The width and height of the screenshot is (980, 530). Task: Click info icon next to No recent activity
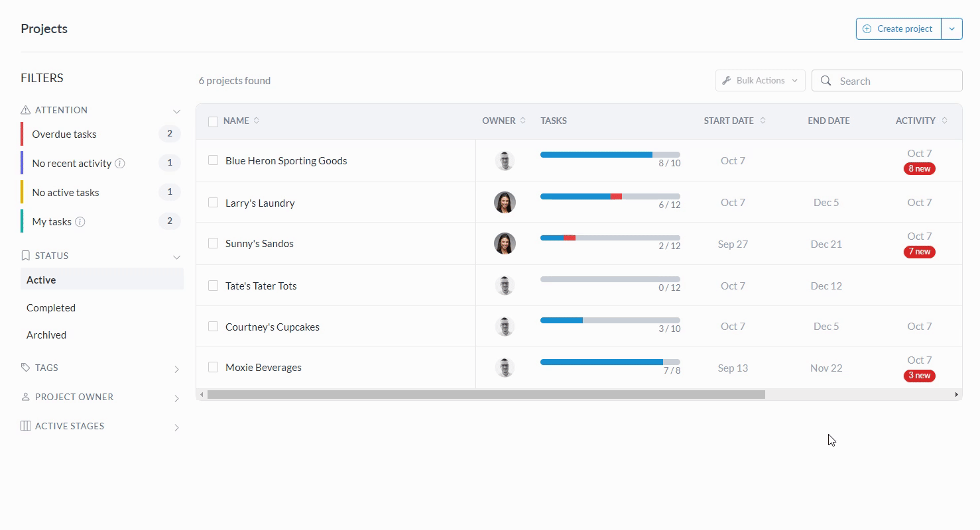pos(120,164)
